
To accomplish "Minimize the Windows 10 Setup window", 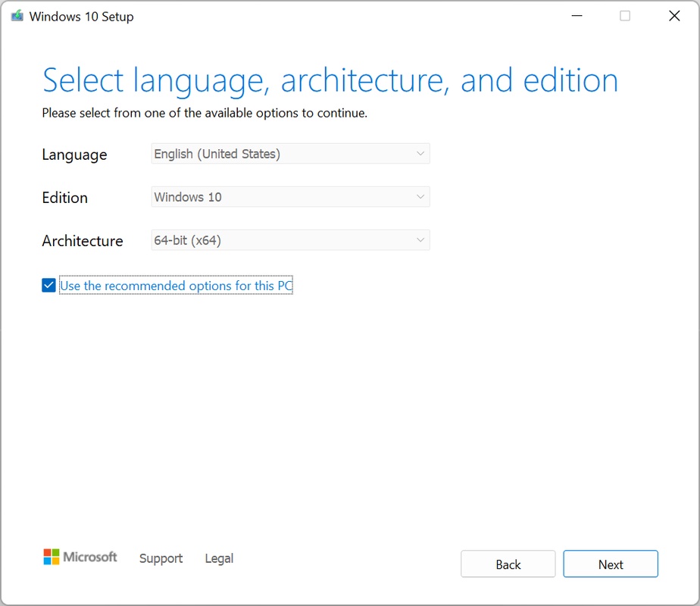I will (576, 16).
